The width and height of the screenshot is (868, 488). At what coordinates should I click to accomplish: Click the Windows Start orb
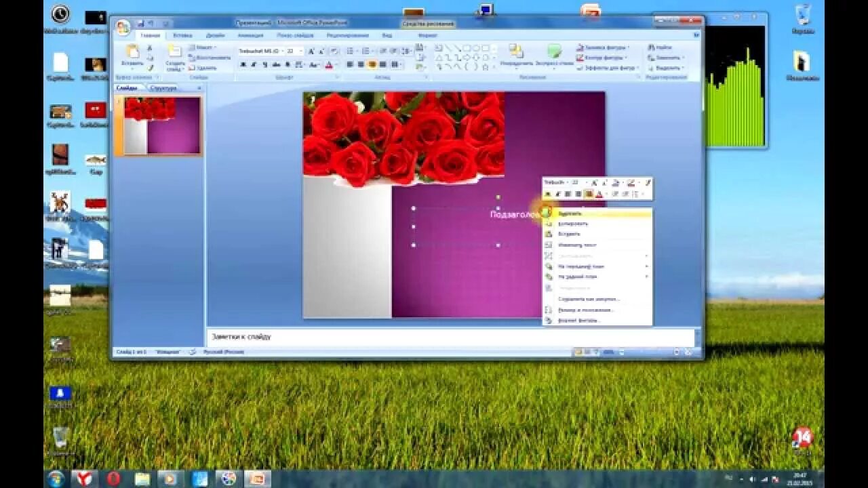point(56,479)
